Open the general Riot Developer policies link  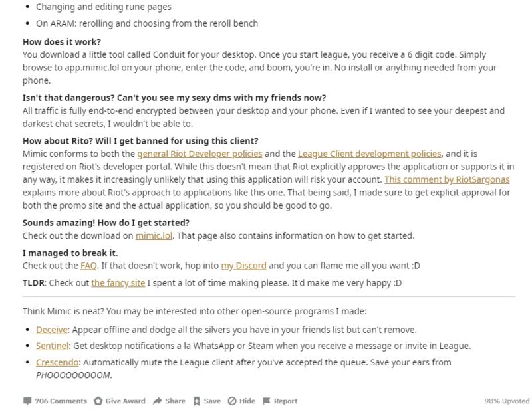coord(199,154)
